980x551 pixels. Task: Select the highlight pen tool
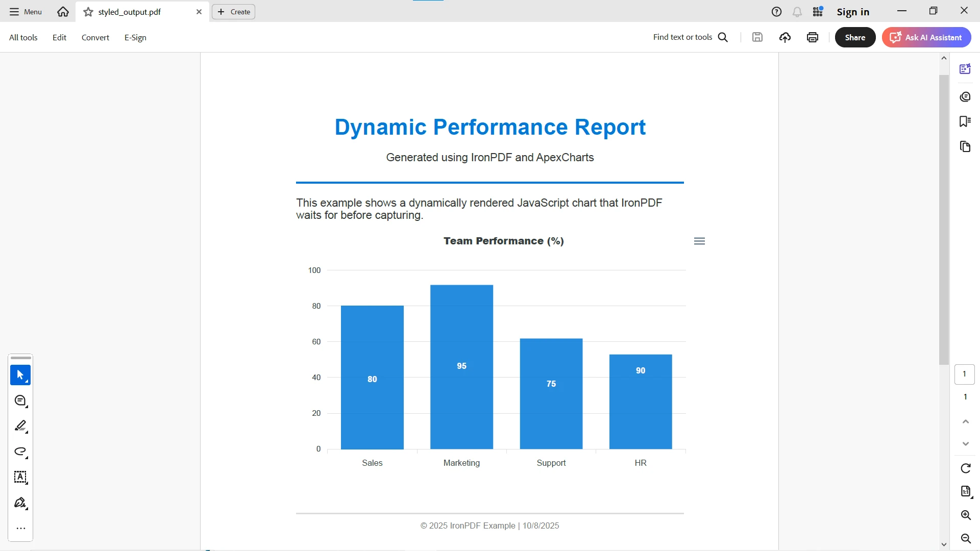(20, 426)
